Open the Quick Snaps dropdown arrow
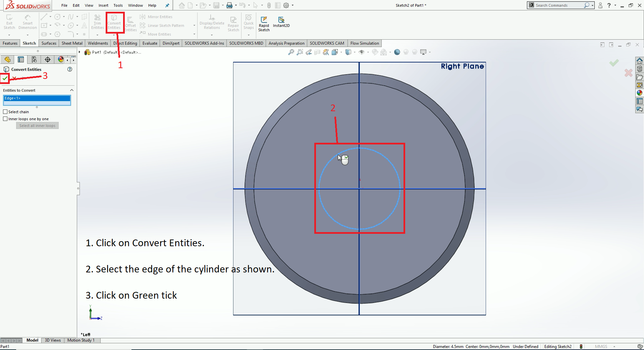Viewport: 644px width, 350px height. (249, 35)
